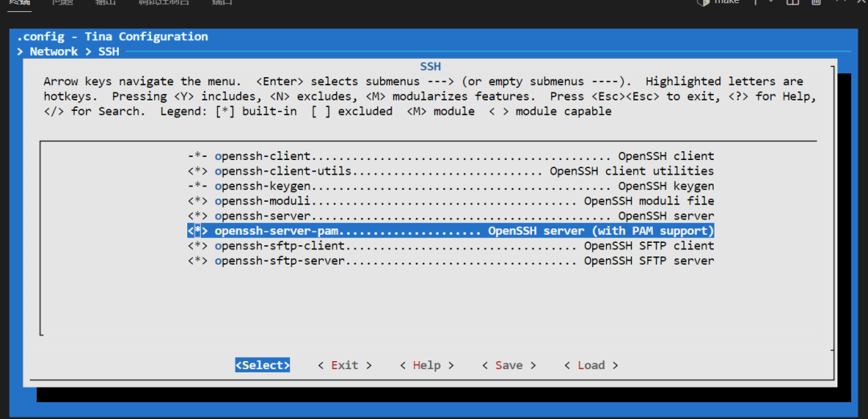This screenshot has width=868, height=419.
Task: Click the 'Legend:' text in help header
Action: coord(184,112)
